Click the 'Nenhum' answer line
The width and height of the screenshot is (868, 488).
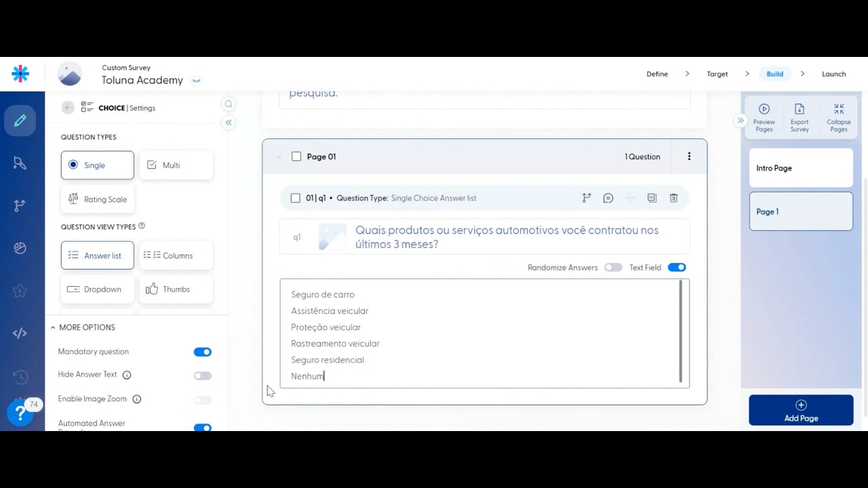tap(307, 376)
